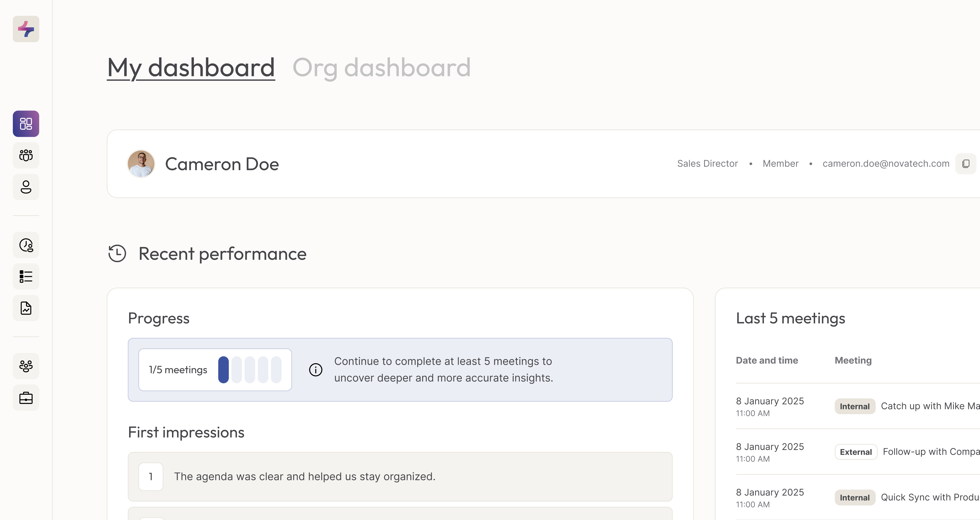Select the Cameron Doe name heading
The height and width of the screenshot is (520, 980).
[222, 164]
